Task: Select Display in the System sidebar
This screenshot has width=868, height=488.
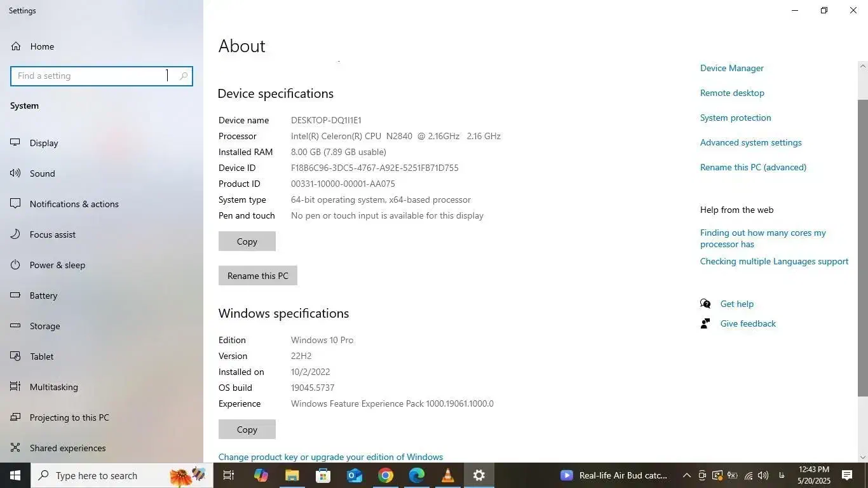Action: click(x=44, y=142)
